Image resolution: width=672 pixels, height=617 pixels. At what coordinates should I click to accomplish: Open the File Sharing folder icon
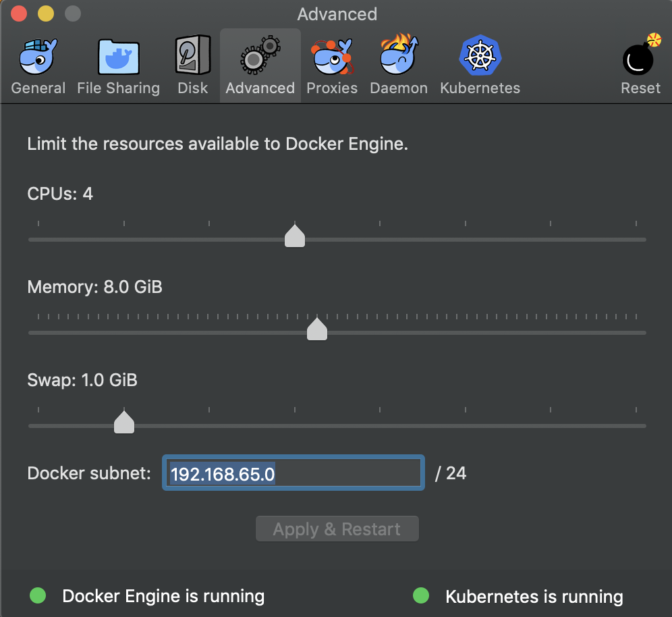118,57
